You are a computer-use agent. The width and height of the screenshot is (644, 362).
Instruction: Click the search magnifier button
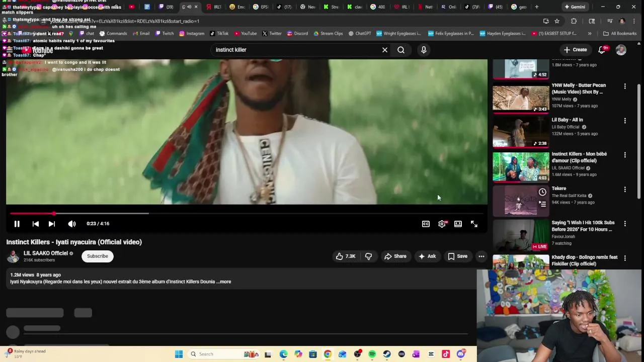click(401, 50)
